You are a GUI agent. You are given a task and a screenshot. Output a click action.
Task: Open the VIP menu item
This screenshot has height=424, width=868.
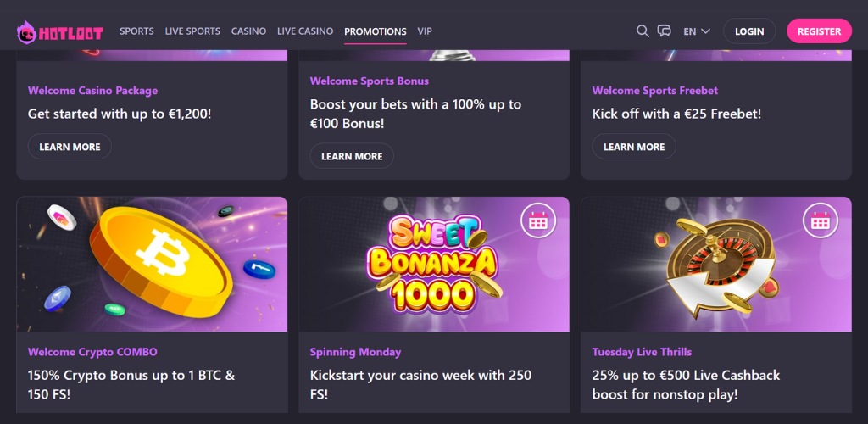click(425, 31)
